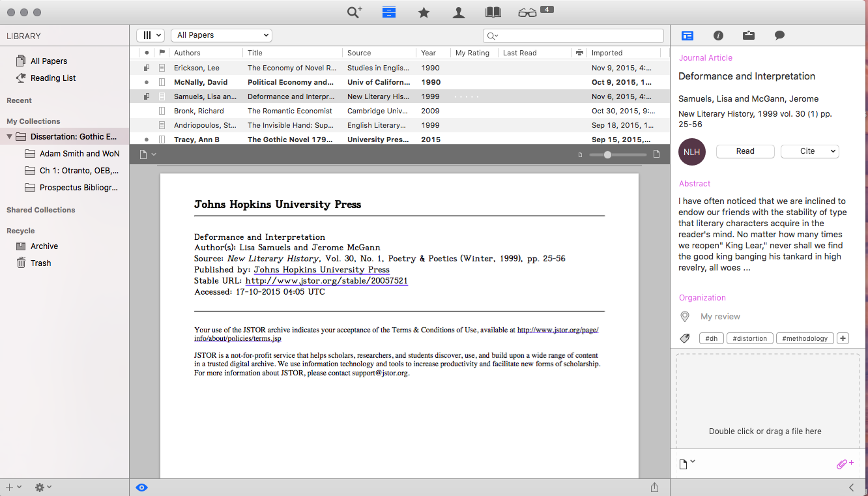Viewport: 868px width, 496px height.
Task: Toggle read status dot for McNally row
Action: [x=147, y=82]
